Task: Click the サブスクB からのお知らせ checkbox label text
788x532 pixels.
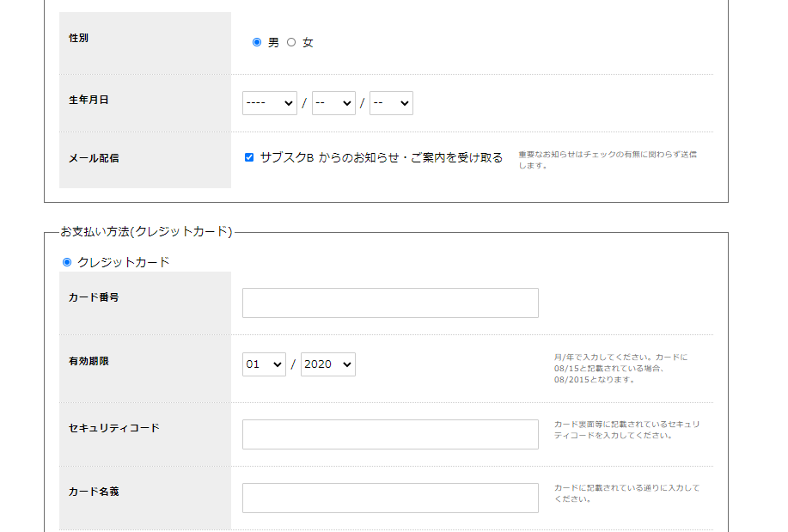Action: click(x=381, y=157)
